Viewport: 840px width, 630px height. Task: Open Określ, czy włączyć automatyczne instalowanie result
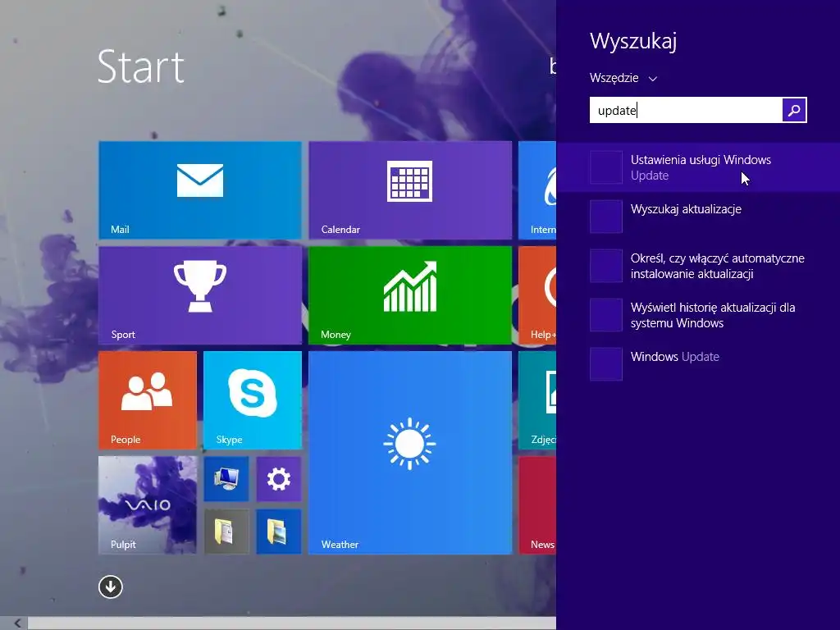[698, 266]
